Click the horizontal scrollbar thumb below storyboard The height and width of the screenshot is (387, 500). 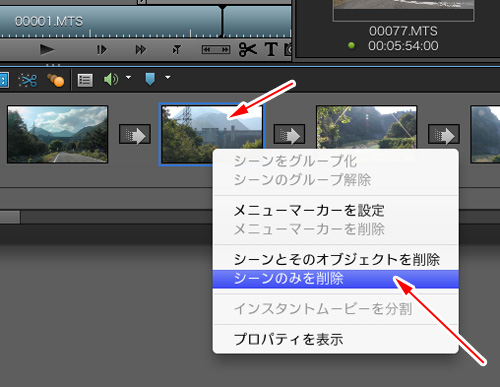click(10, 217)
